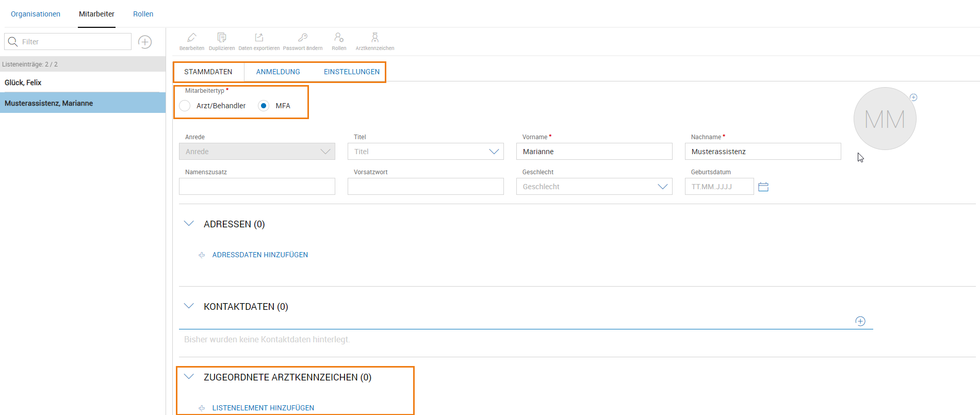
Task: Collapse Zugeordnete Arztkennzeichen section chevron
Action: click(189, 377)
